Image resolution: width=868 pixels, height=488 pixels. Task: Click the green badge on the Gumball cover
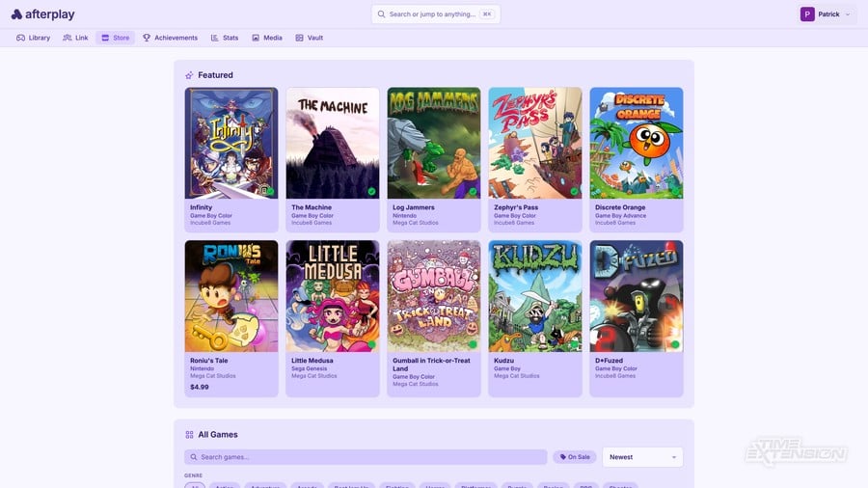pos(473,344)
